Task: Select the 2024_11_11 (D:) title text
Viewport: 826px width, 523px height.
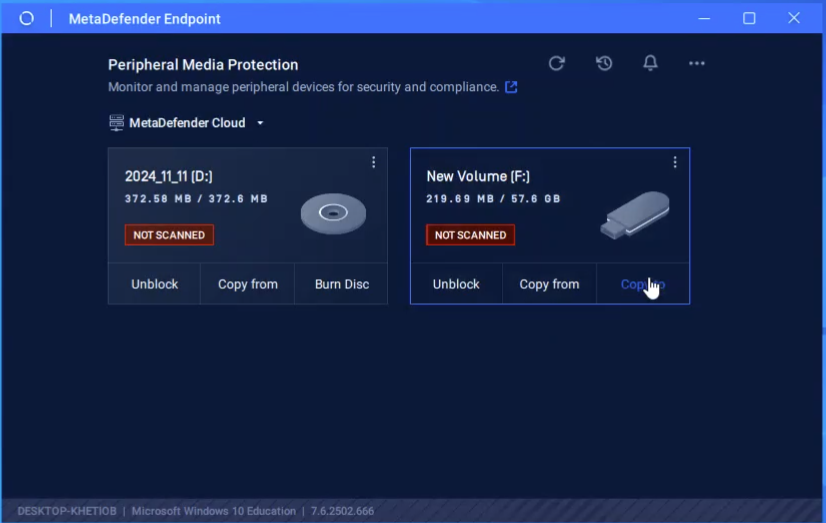Action: coord(169,176)
